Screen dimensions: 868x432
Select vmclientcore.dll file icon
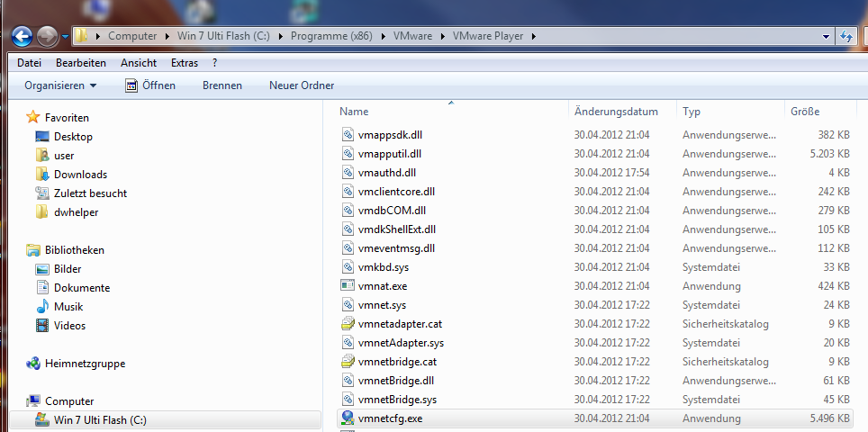coord(347,192)
